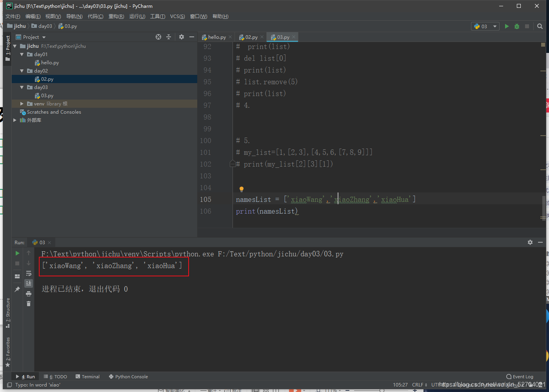
Task: Open the Terminal tool window
Action: click(88, 377)
